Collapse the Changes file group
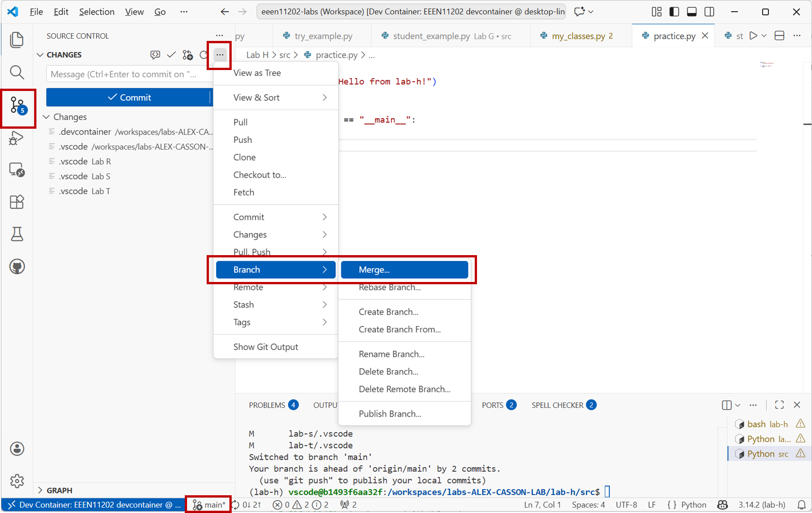 coord(46,117)
